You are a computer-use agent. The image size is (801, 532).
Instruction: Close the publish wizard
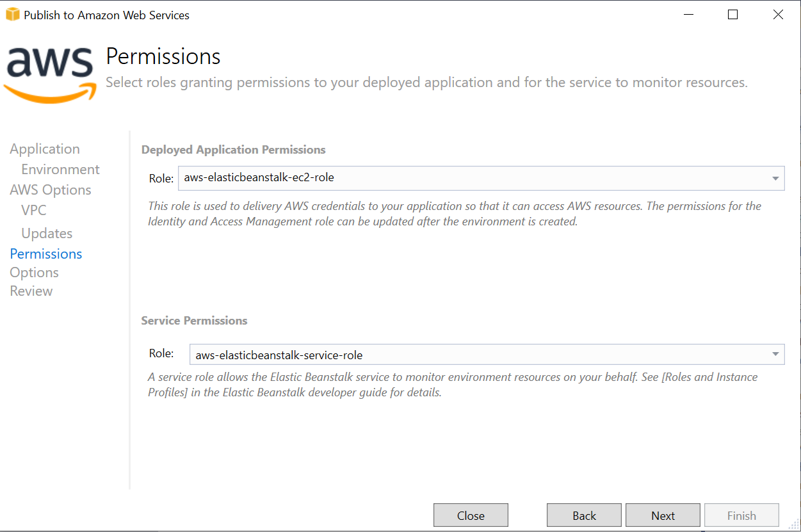(471, 515)
